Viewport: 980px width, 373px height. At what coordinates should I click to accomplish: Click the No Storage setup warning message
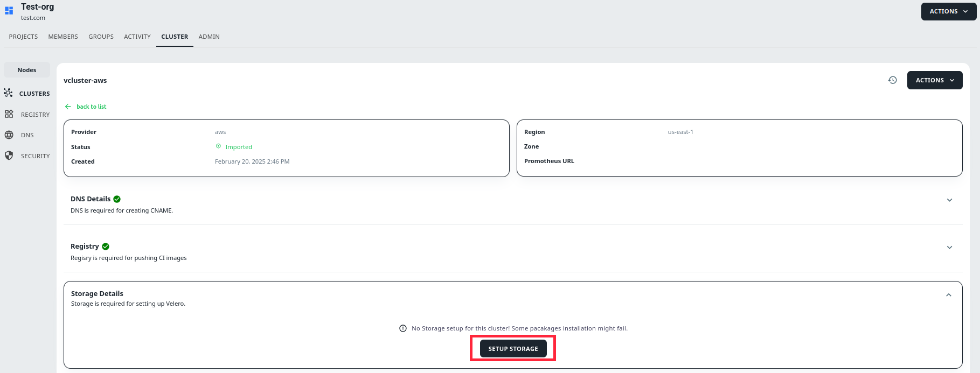[519, 328]
